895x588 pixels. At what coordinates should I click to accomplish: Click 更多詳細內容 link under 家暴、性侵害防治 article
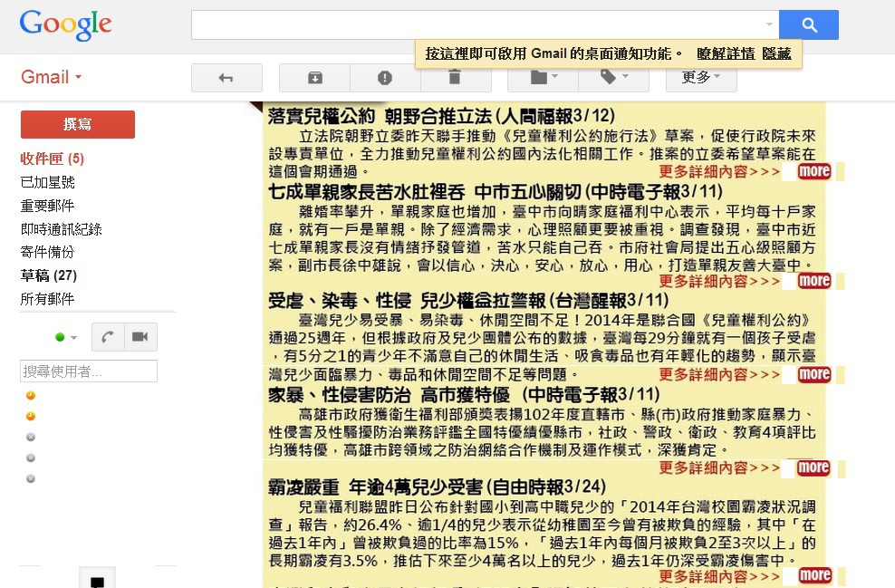719,468
